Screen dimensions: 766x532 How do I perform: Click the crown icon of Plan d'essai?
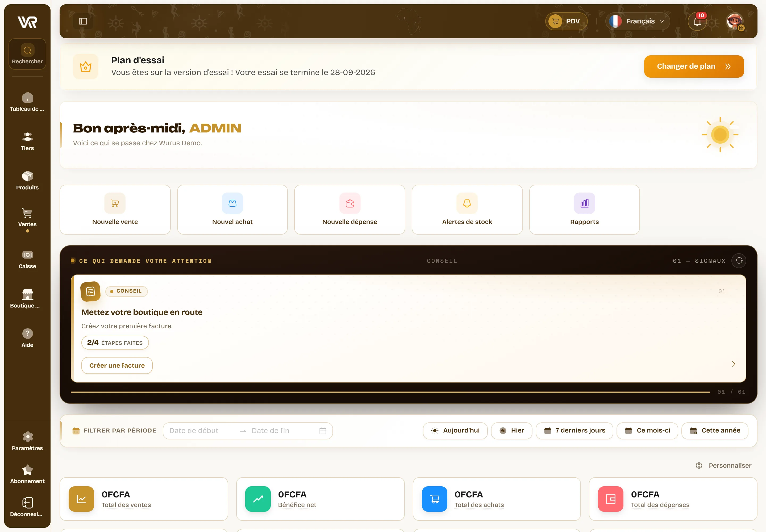point(86,67)
